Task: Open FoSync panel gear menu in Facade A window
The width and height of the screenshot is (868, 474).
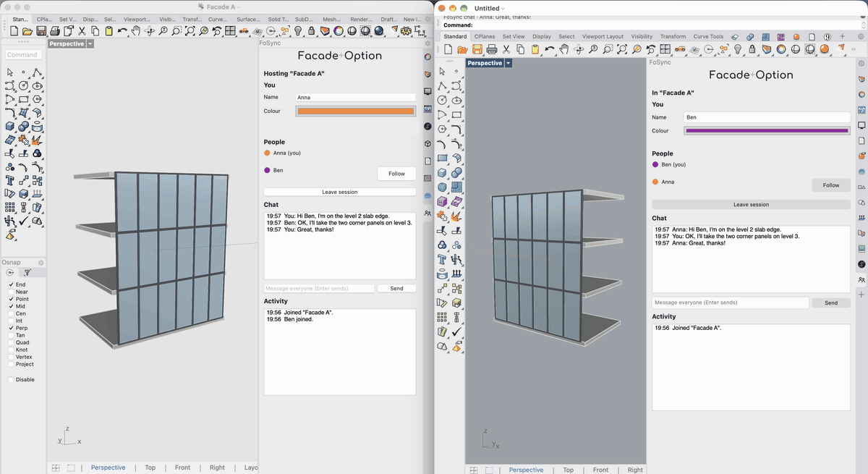Action: [427, 43]
